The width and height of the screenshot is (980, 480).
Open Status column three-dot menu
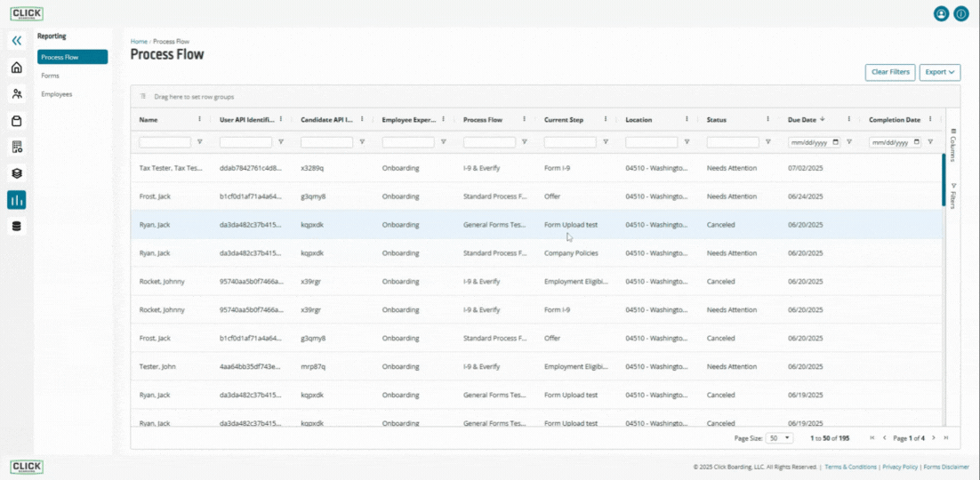(767, 119)
